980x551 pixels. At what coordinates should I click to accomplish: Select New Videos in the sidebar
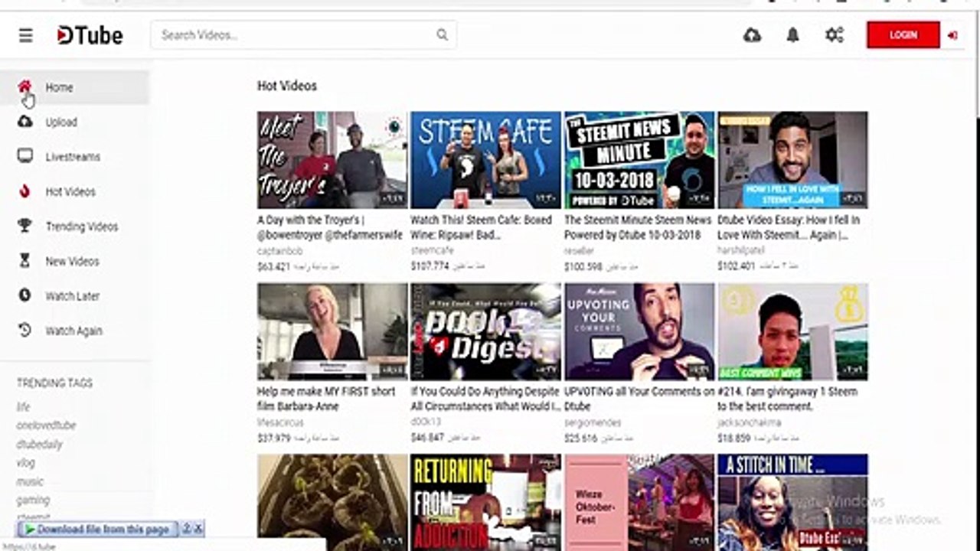point(74,261)
